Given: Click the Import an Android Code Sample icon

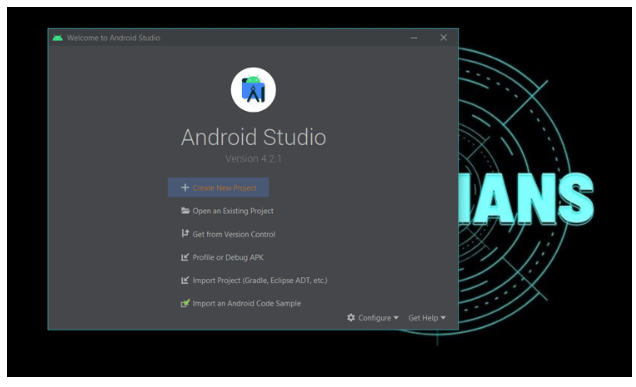Looking at the screenshot, I should 185,303.
